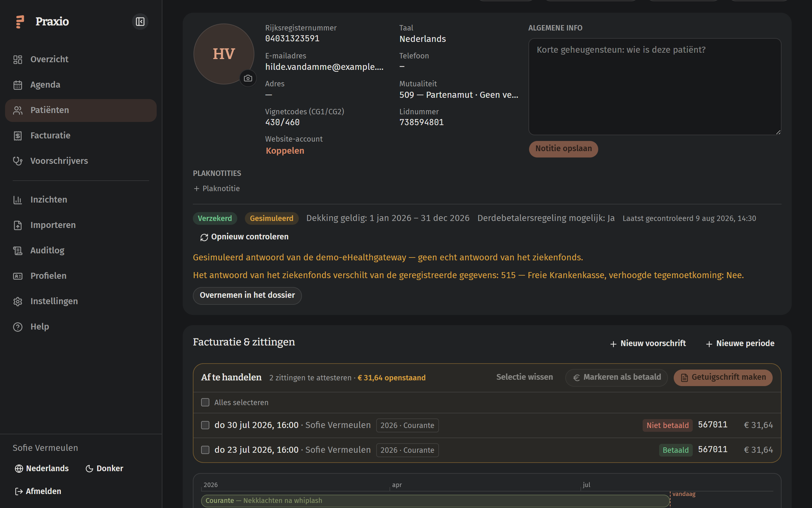Go to Agenda
Viewport: 812px width, 508px height.
[x=81, y=85]
